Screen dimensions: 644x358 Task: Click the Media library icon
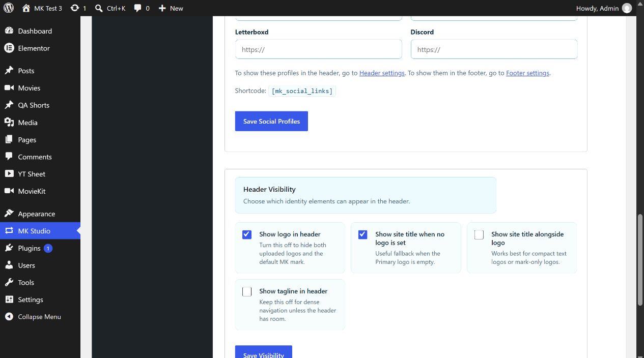[x=9, y=123]
